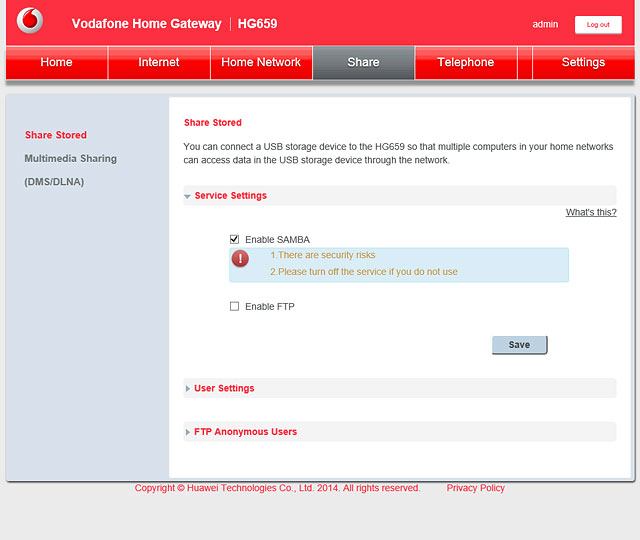Uncheck the Enable SAMBA checkbox
The height and width of the screenshot is (540, 640).
point(234,239)
